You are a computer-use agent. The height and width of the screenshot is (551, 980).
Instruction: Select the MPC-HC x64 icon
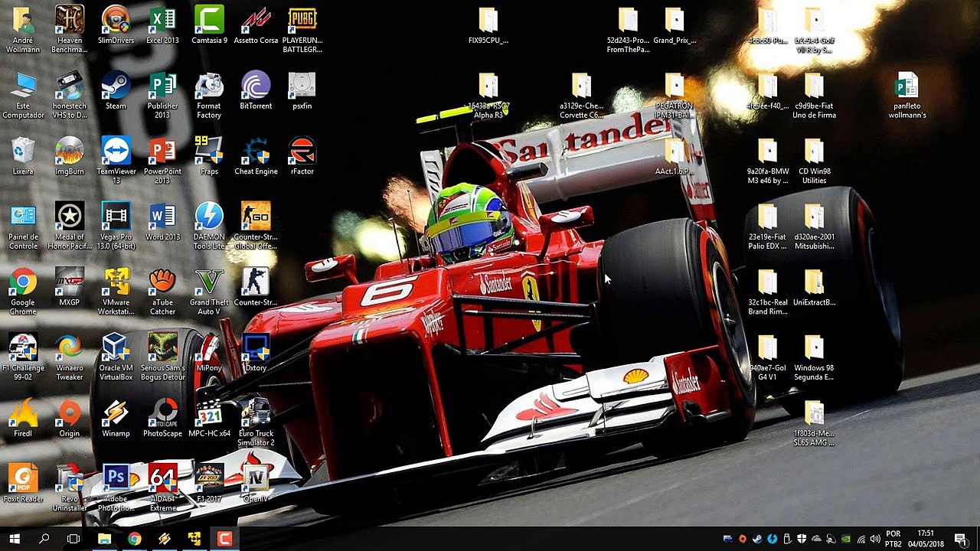coord(209,419)
